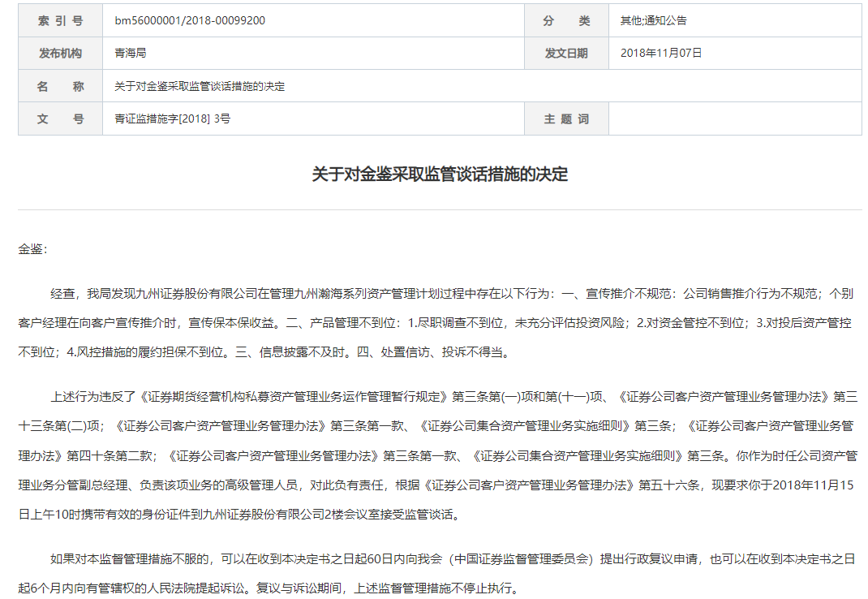Click the line starting 理业务分管副总经理
This screenshot has width=868, height=599.
pyautogui.click(x=436, y=485)
